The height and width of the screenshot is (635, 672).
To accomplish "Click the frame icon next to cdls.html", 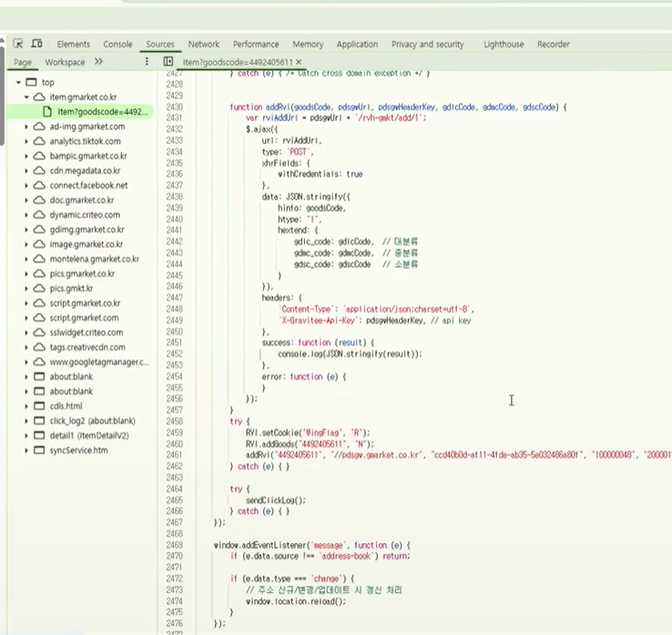I will [x=39, y=406].
